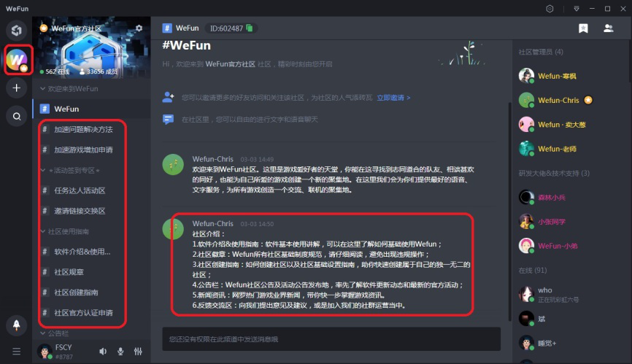Toggle the microphone mute
632x364 pixels.
point(120,352)
